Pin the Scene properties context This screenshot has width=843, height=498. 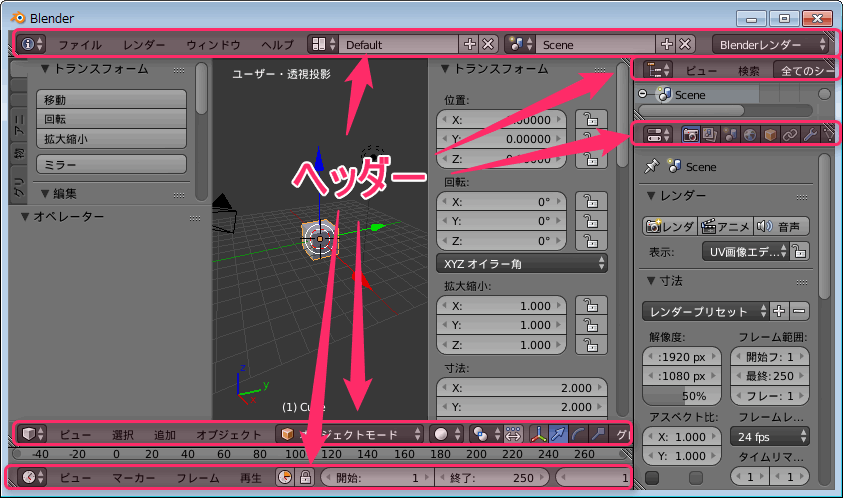tap(652, 167)
